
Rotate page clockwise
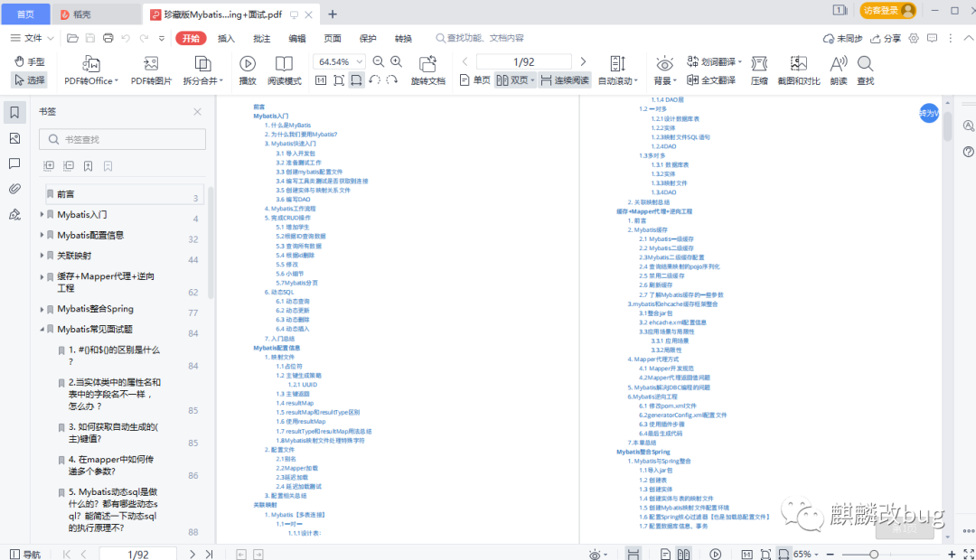391,80
